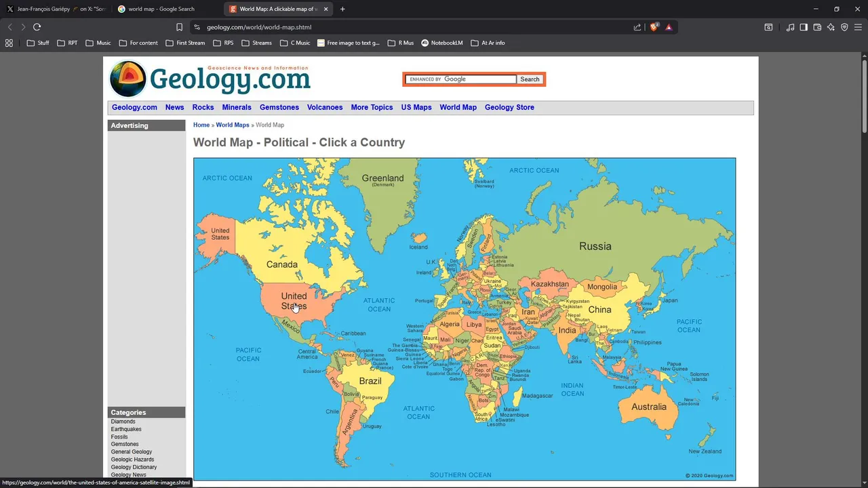Screen dimensions: 868x488
Task: Click the Brave VPN shield icon
Action: 844,27
